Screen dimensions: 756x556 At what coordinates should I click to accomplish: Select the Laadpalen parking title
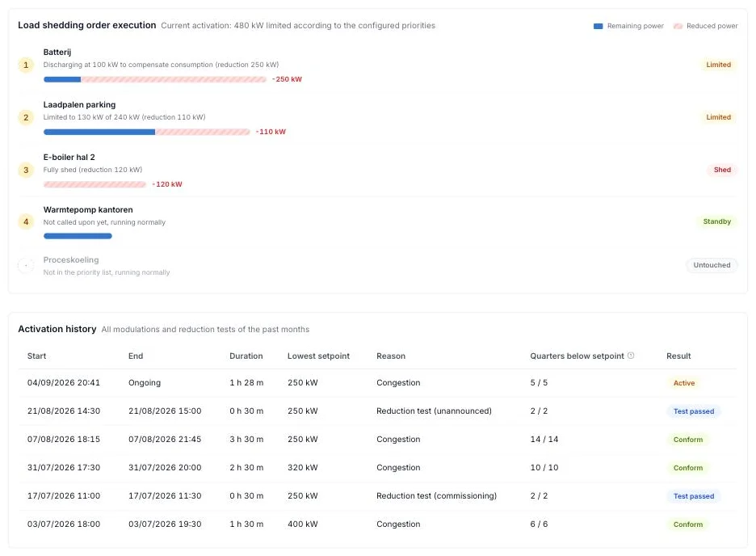click(x=79, y=104)
